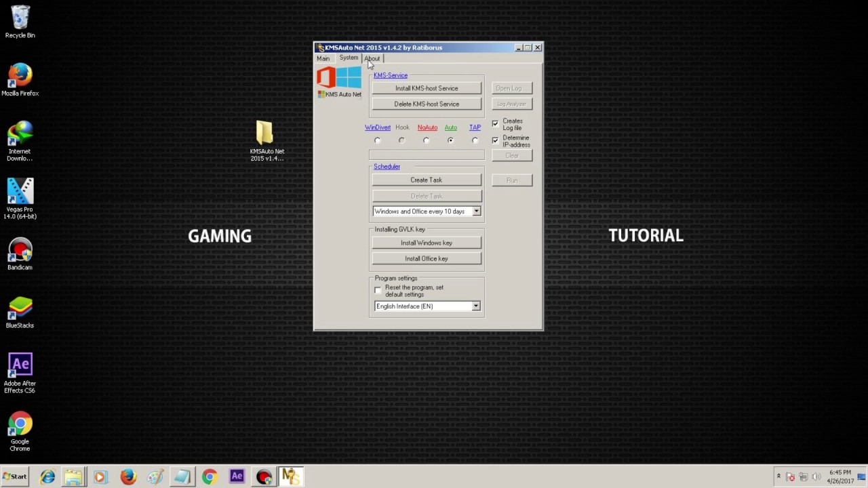The width and height of the screenshot is (868, 488).
Task: Switch to Bandicam in the taskbar
Action: [x=264, y=477]
